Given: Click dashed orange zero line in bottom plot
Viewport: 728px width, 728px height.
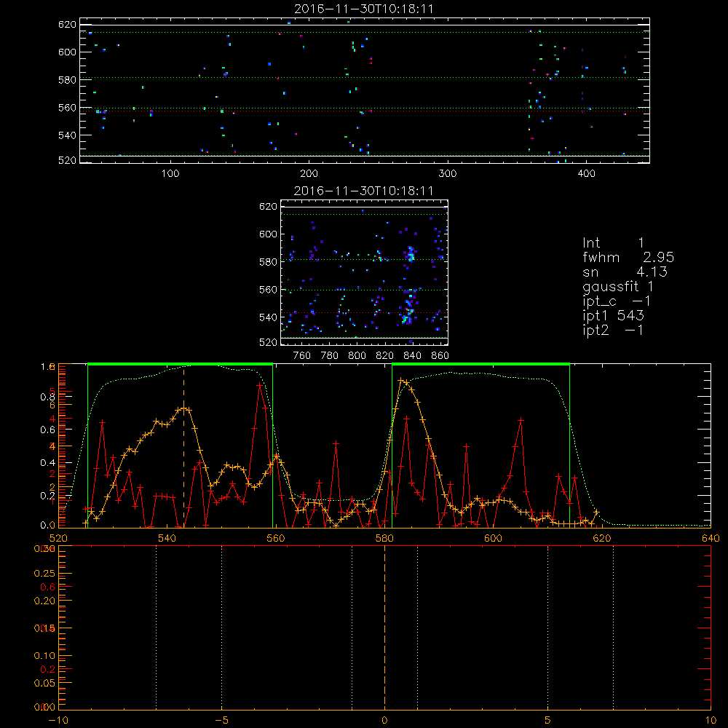Looking at the screenshot, I should pos(384,628).
